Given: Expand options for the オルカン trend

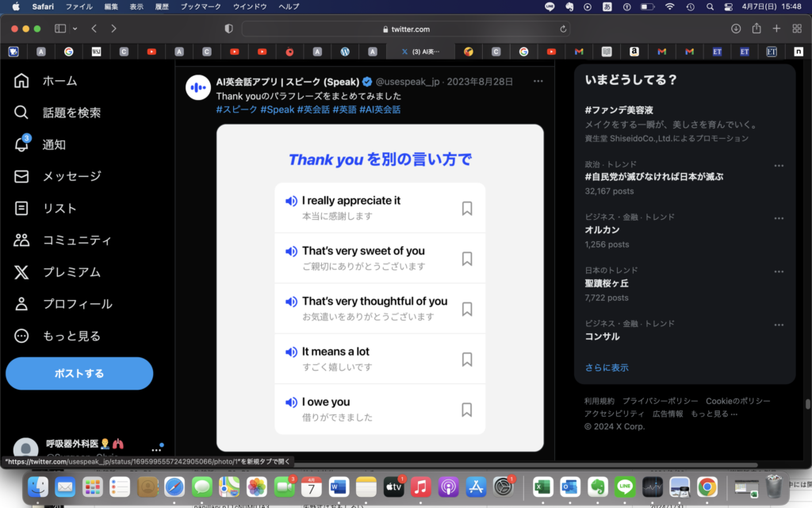Looking at the screenshot, I should 779,217.
